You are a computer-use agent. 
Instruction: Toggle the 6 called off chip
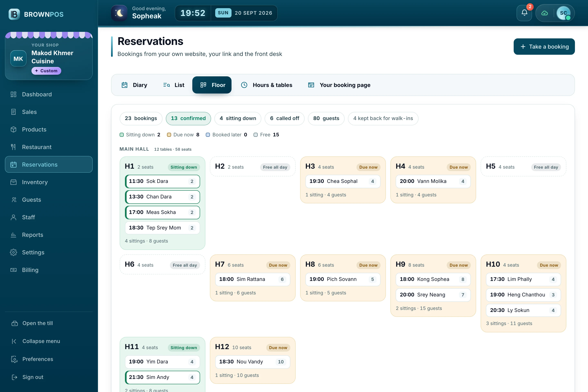coord(284,118)
